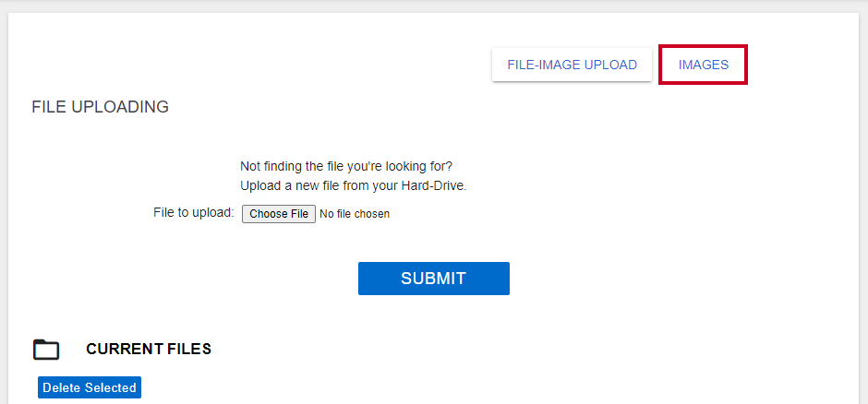The image size is (868, 404).
Task: Open the File-Image Upload tab
Action: (x=572, y=65)
